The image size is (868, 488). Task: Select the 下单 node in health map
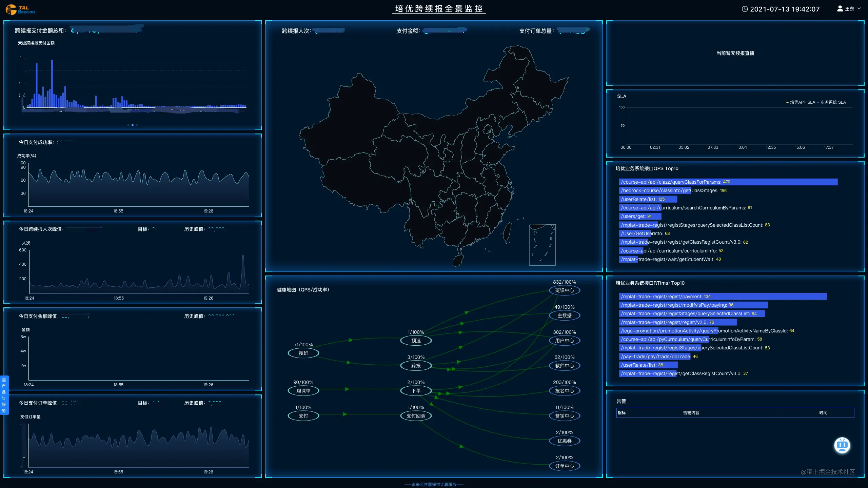pos(416,391)
